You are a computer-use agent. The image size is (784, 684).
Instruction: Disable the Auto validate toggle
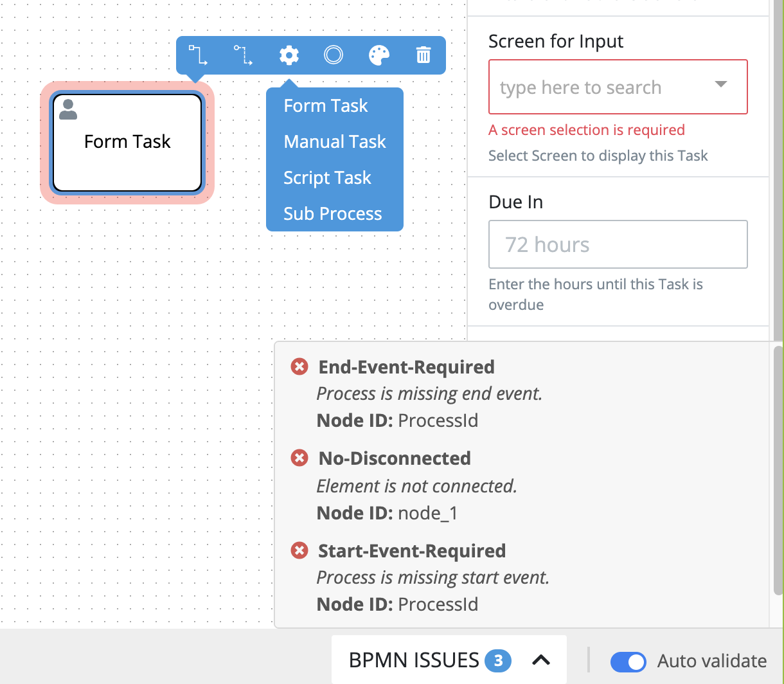(628, 661)
